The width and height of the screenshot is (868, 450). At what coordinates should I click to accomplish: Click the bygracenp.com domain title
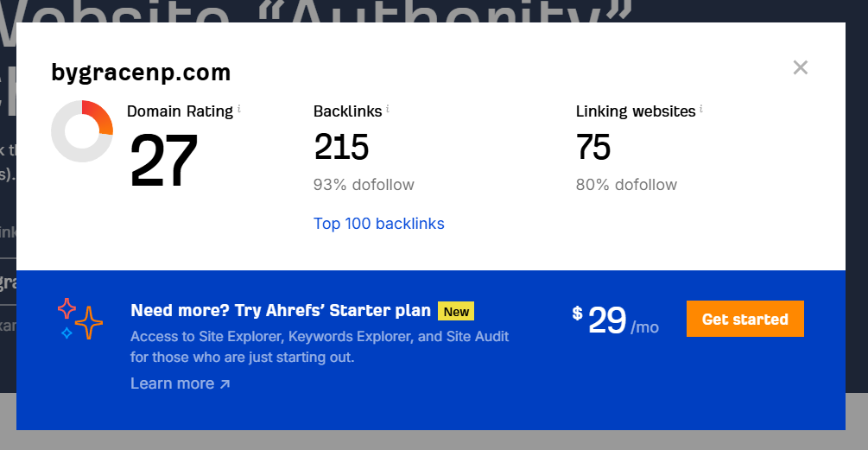click(141, 73)
